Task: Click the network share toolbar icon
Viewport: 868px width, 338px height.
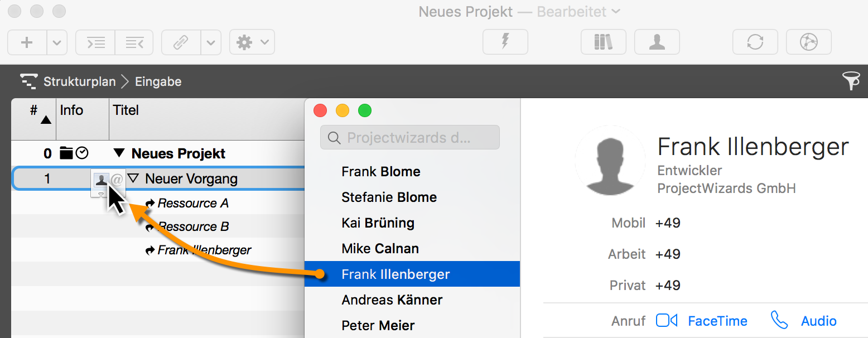Action: [x=808, y=42]
